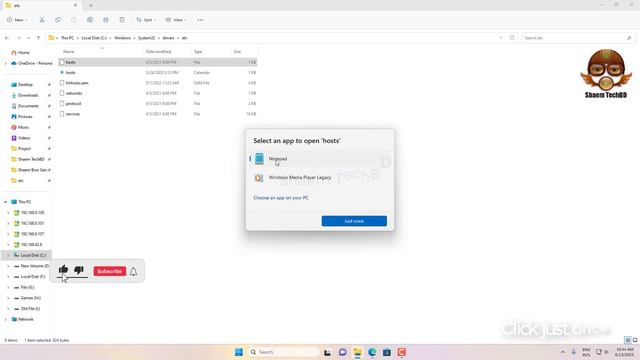The height and width of the screenshot is (360, 640).
Task: Click Windows in the address breadcrumb
Action: tap(122, 38)
